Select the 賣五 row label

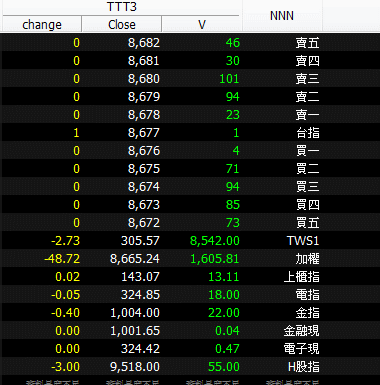tap(307, 43)
